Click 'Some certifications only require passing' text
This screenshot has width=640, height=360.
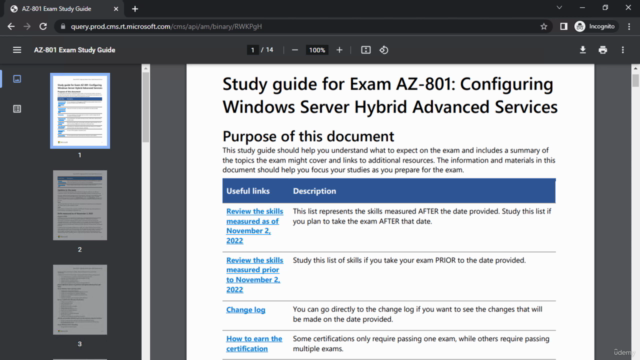click(x=421, y=344)
